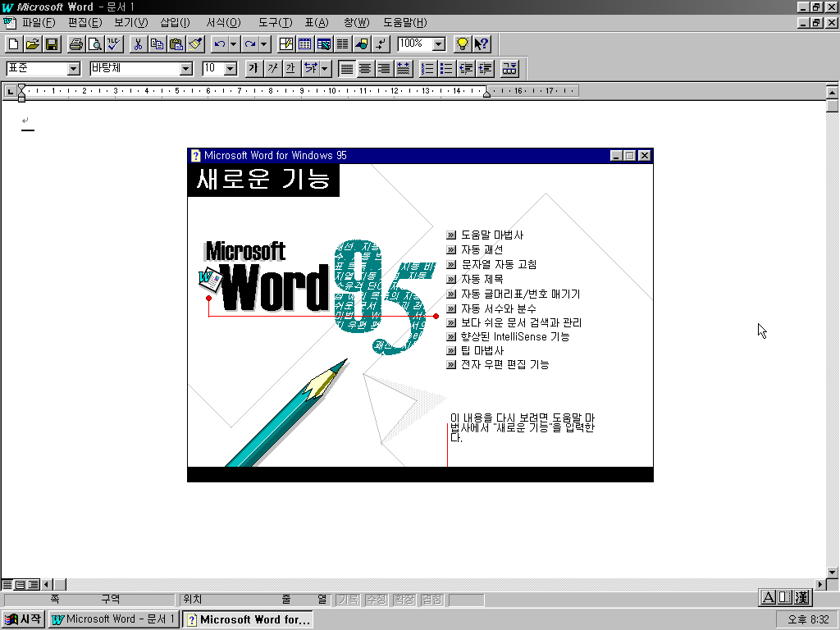
Task: Toggle italic with the slanted 가 button
Action: pyautogui.click(x=272, y=69)
